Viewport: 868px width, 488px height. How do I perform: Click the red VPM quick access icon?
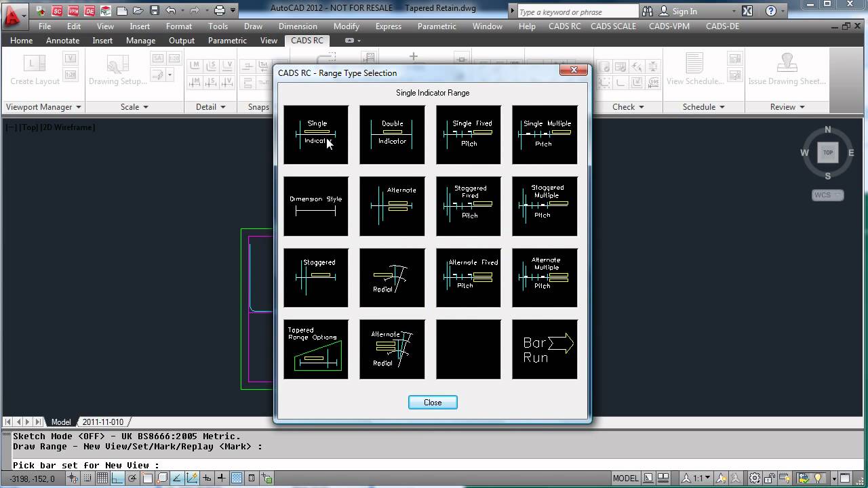[x=73, y=11]
